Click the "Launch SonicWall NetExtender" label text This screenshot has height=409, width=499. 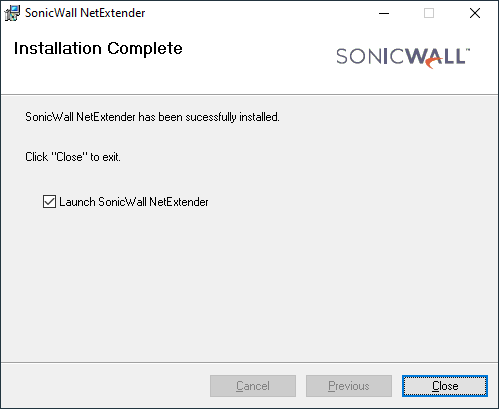(x=134, y=202)
